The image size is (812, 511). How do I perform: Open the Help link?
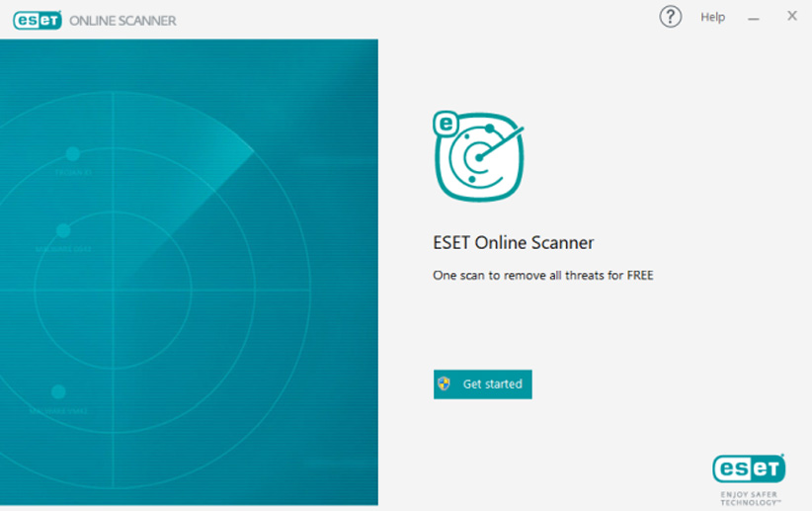[x=712, y=17]
